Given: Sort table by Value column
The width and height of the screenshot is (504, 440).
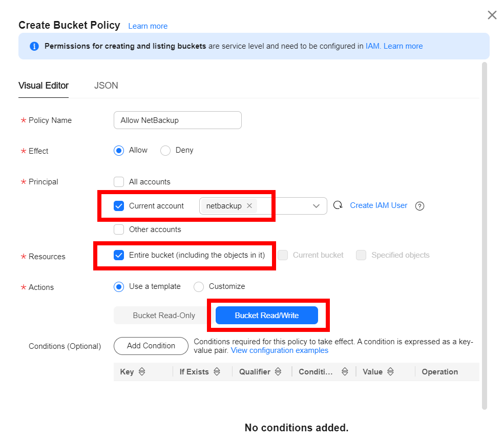Looking at the screenshot, I should click(390, 372).
